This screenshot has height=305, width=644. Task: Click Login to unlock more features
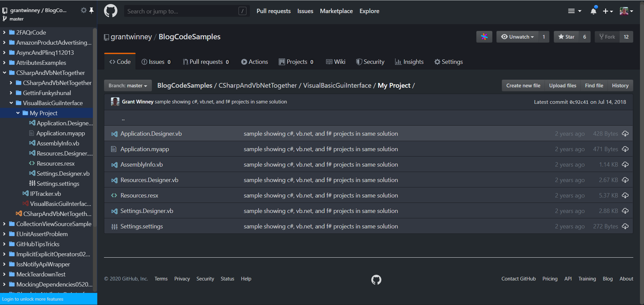pyautogui.click(x=33, y=299)
